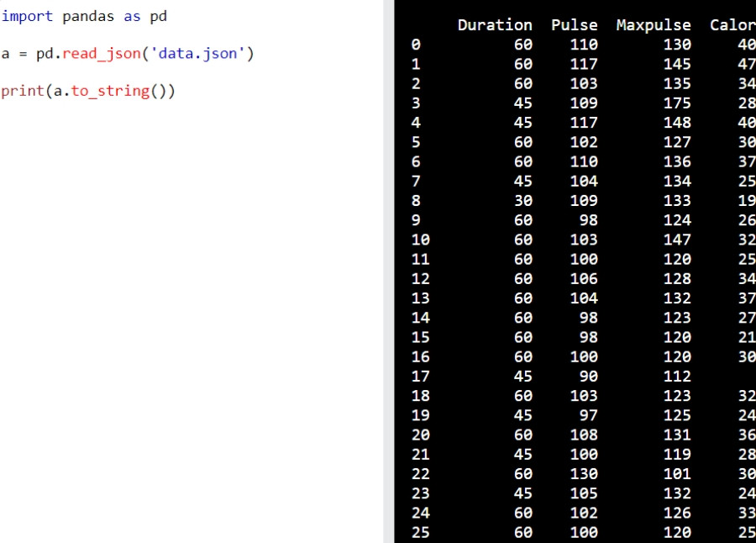Click the 'print' function name in the code
This screenshot has height=543, width=756.
coord(23,91)
